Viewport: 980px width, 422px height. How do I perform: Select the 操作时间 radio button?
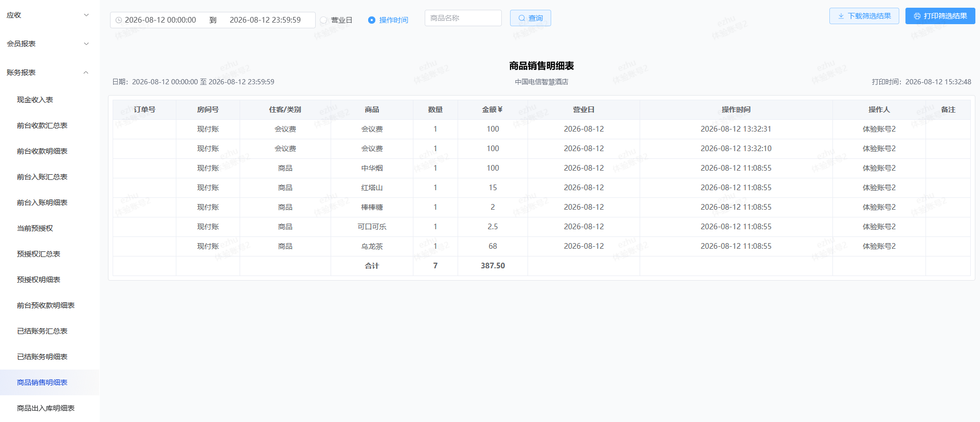point(372,20)
